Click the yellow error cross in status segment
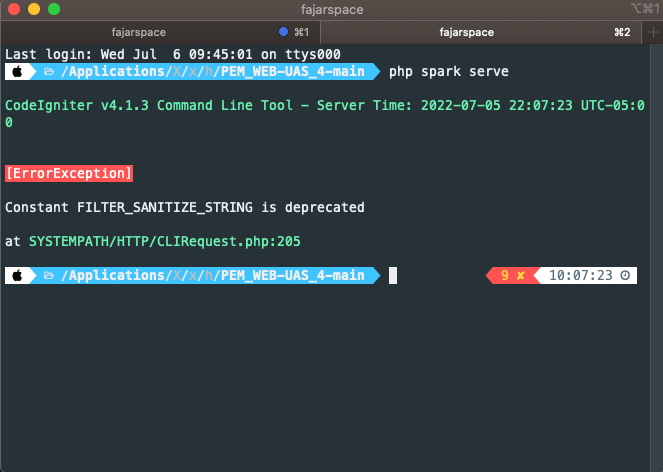This screenshot has width=663, height=472. (521, 275)
